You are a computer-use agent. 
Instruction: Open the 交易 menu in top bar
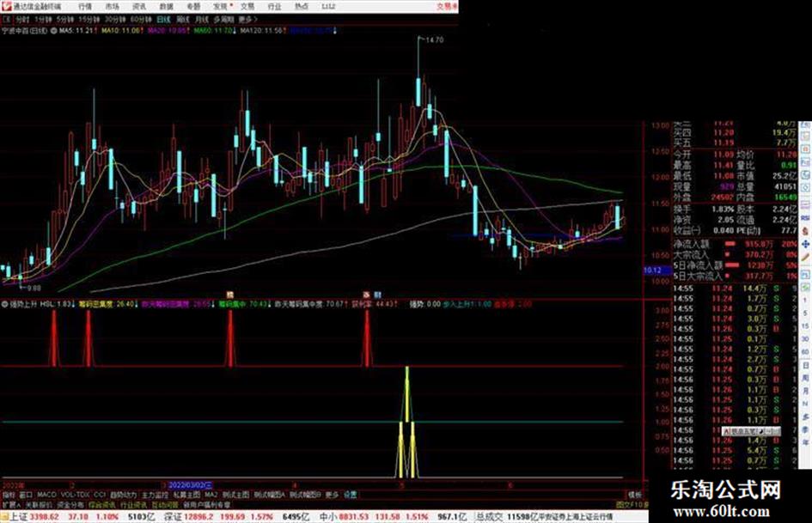coord(247,7)
